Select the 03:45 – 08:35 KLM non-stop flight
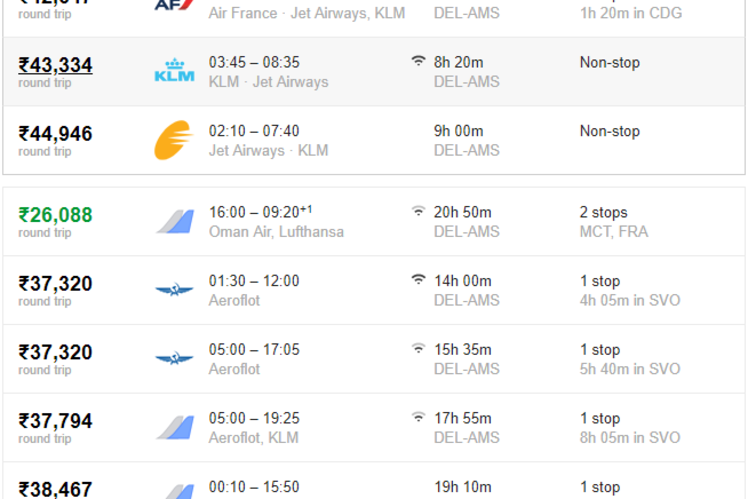The height and width of the screenshot is (499, 748). tap(374, 72)
